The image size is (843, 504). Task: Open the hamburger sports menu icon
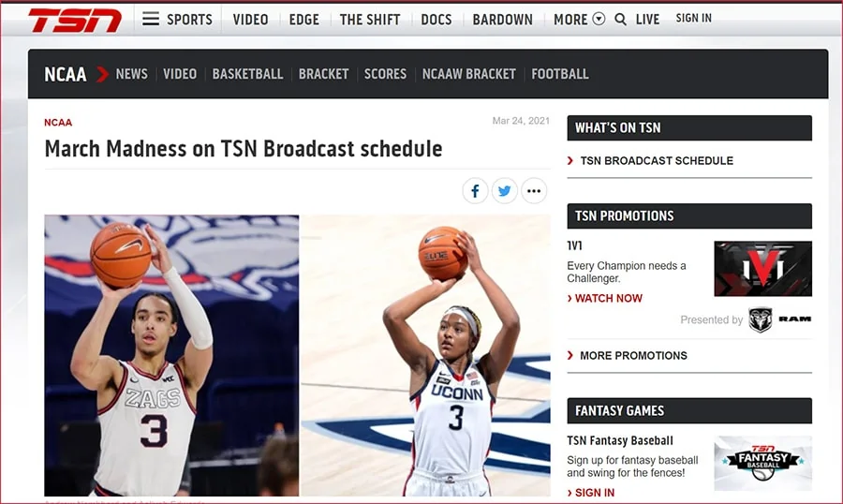click(151, 19)
